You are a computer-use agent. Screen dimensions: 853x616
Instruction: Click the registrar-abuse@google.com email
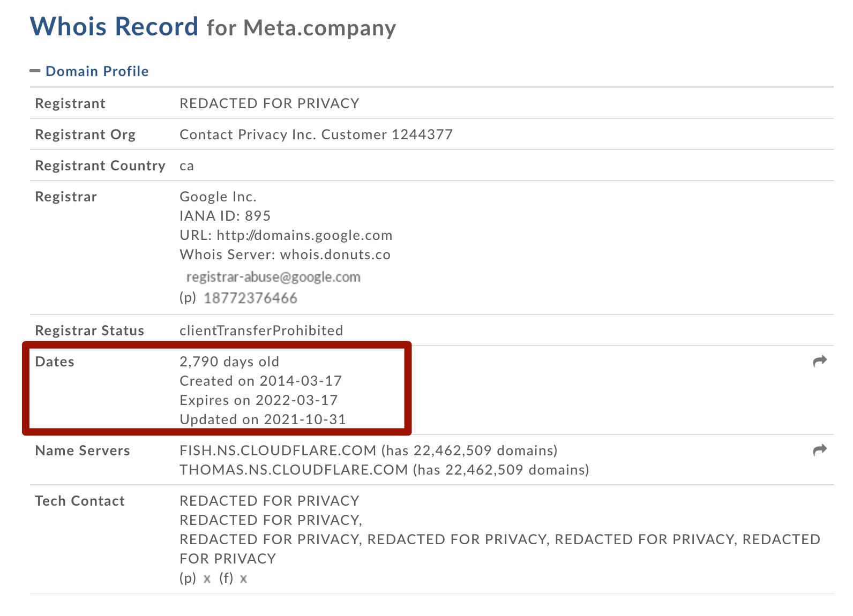click(x=273, y=277)
